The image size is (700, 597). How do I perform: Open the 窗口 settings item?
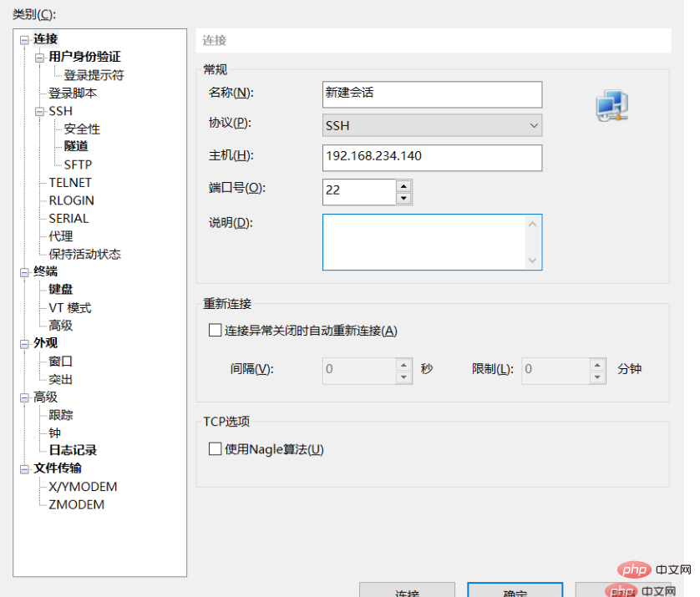point(61,361)
